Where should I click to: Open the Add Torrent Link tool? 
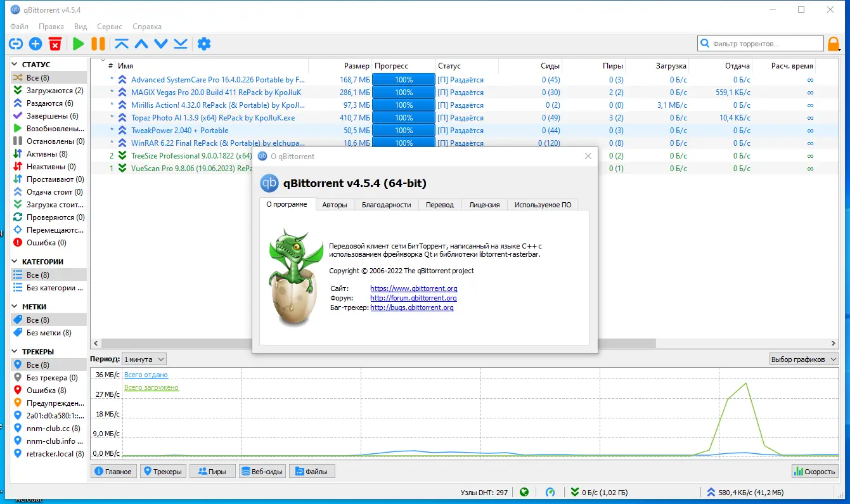click(x=15, y=44)
